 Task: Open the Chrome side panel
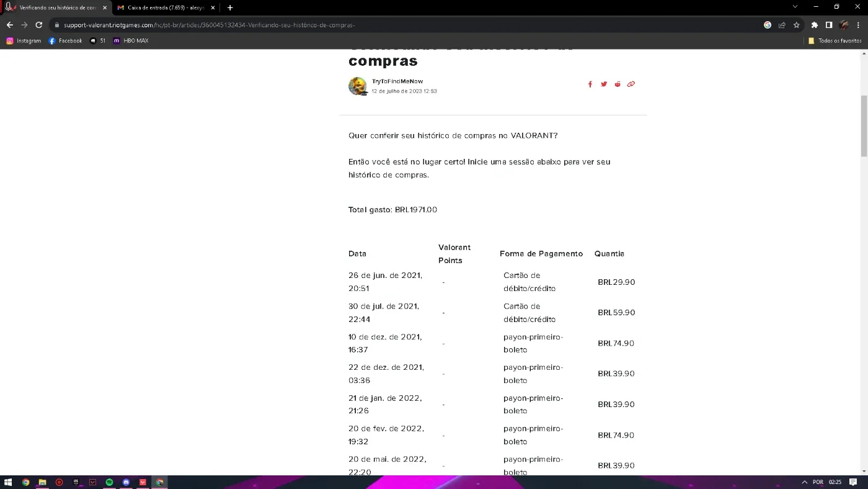pos(829,25)
